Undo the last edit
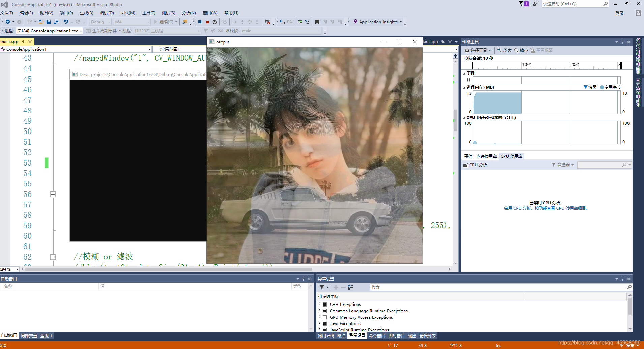Image resolution: width=644 pixels, height=349 pixels. [66, 22]
